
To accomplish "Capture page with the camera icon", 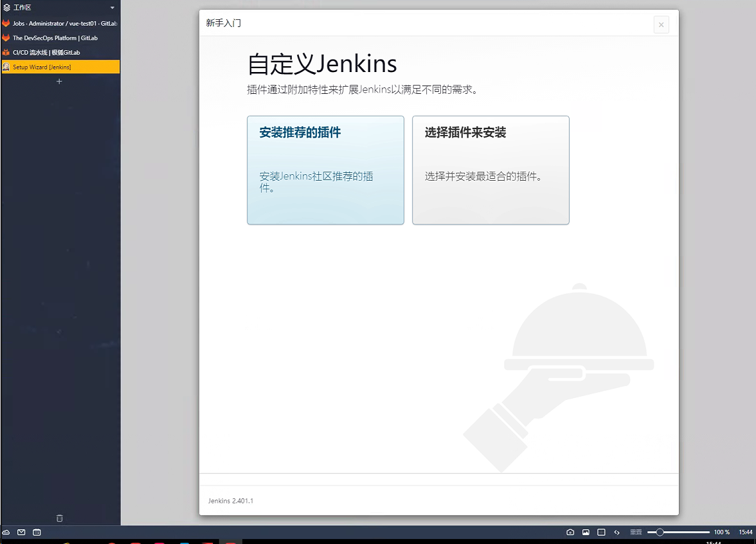I will pos(570,532).
